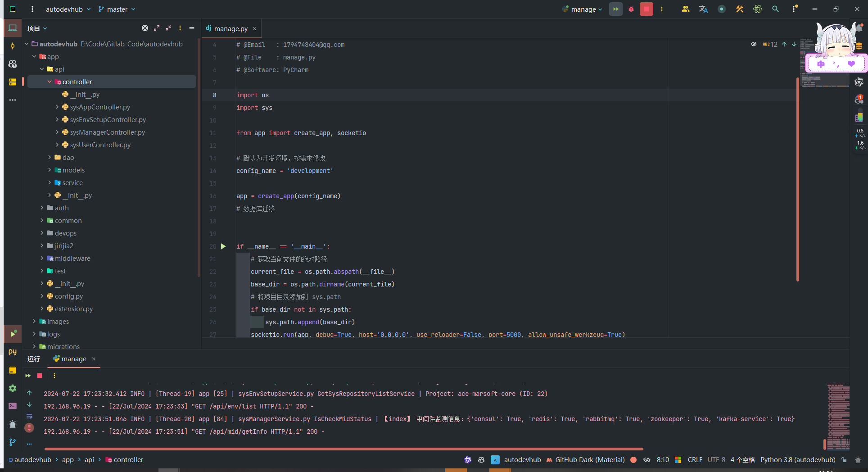Screen dimensions: 868x472
Task: Stop the process in the run panel toolbar
Action: pos(40,376)
